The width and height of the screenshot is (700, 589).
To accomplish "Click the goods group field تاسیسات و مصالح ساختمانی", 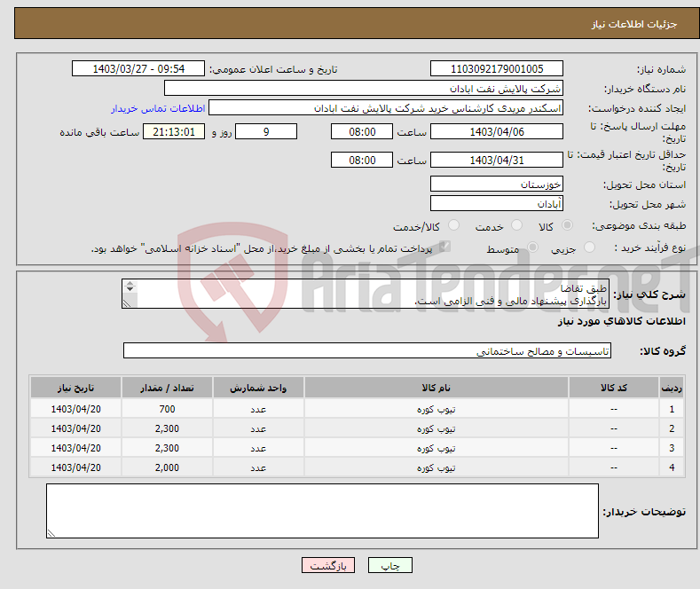I will click(x=367, y=350).
